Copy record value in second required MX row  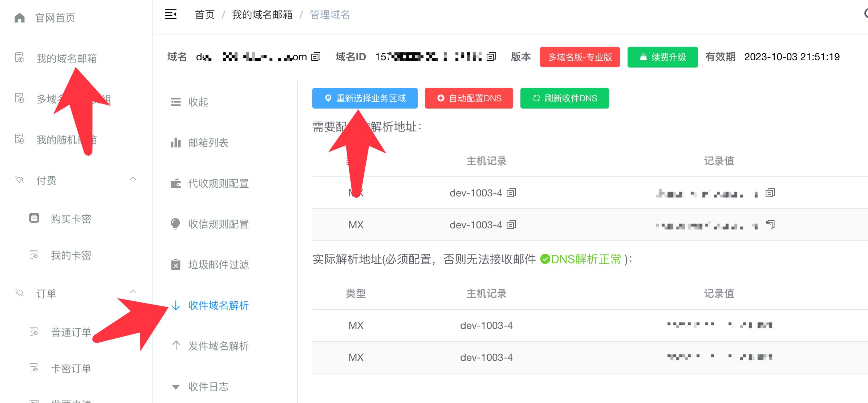coord(770,225)
